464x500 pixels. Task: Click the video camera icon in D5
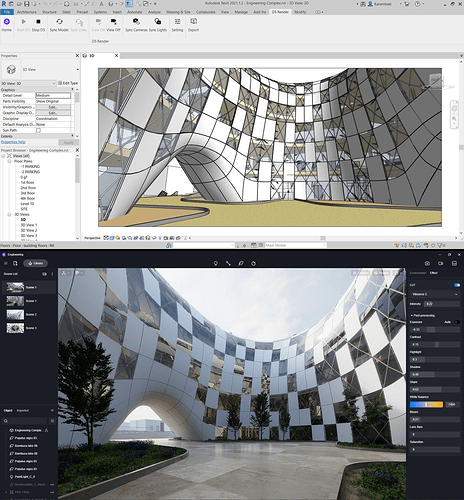pos(441,263)
